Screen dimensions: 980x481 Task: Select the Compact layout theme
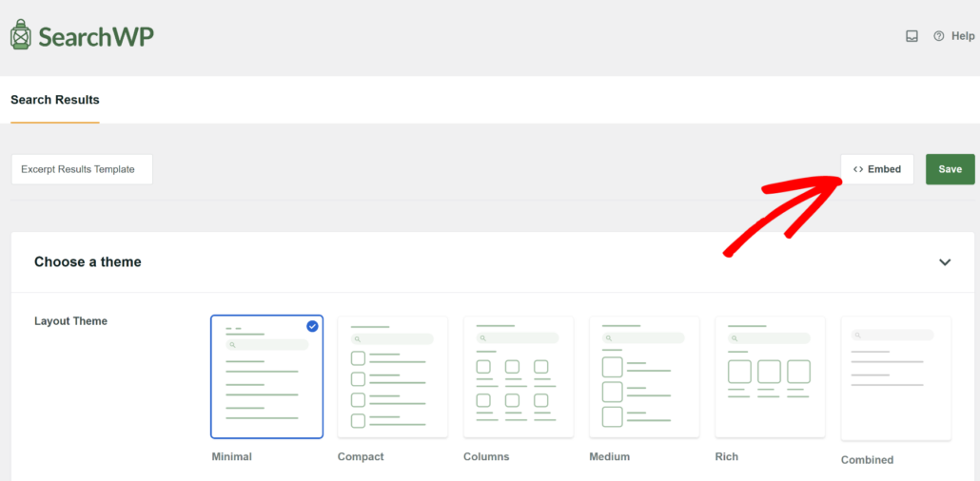(393, 376)
